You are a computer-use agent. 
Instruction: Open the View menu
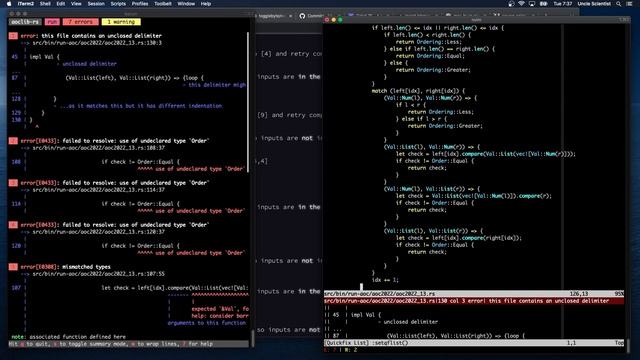(x=76, y=4)
